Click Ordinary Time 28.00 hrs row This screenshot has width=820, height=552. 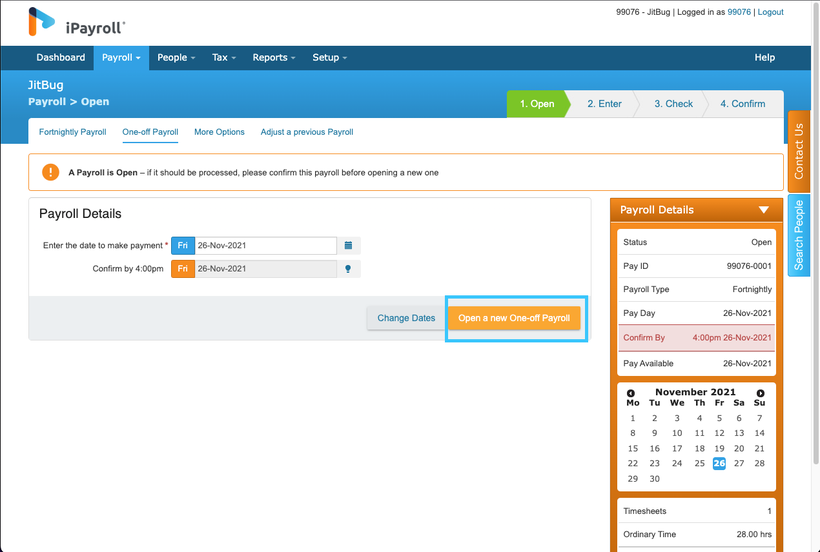tap(697, 534)
